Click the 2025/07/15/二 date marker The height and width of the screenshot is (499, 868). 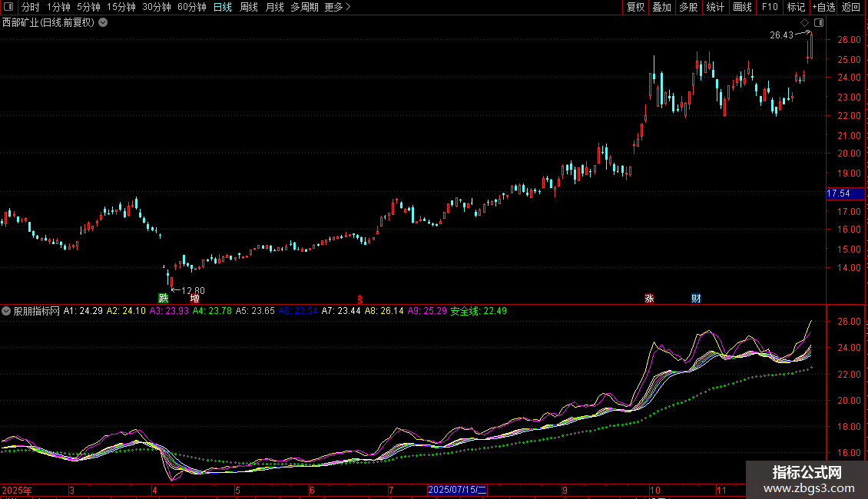[457, 490]
